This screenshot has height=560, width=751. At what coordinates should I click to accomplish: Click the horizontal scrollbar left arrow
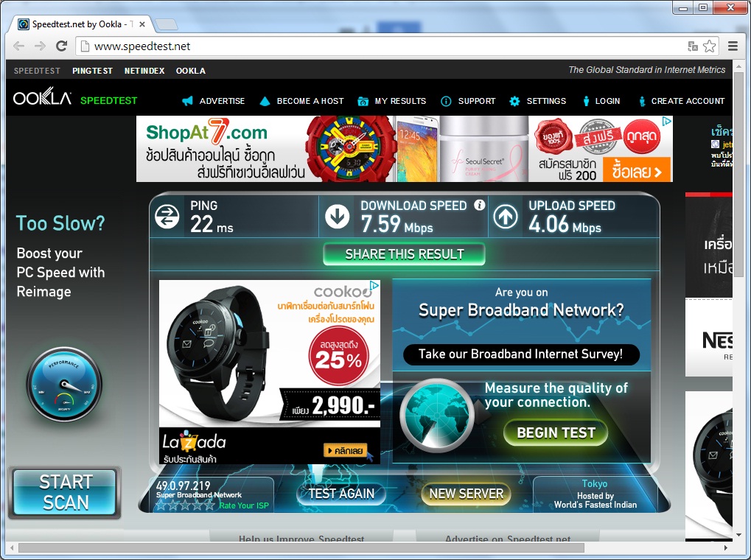click(12, 547)
